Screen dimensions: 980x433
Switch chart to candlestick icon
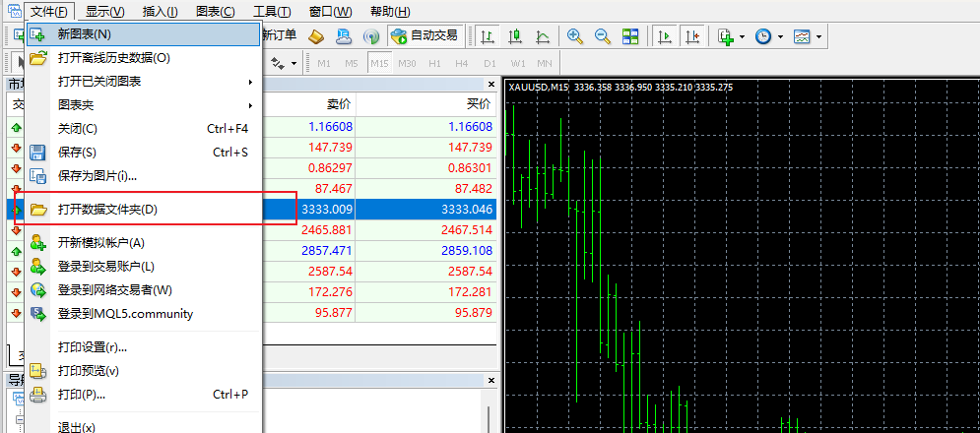tap(514, 36)
